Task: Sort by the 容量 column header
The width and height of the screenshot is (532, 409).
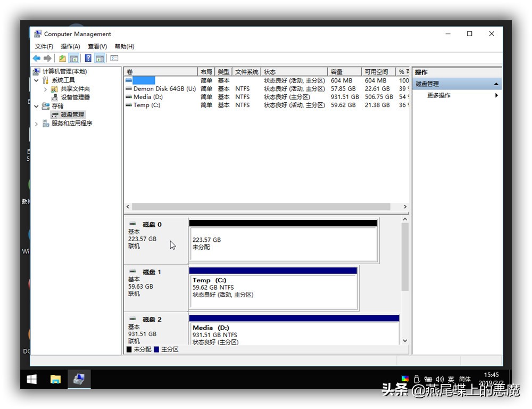Action: [345, 72]
